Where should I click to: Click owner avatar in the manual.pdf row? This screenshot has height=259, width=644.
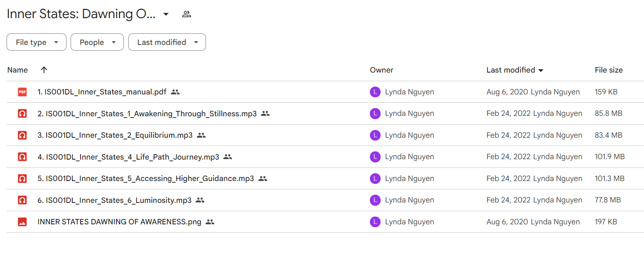coord(375,92)
